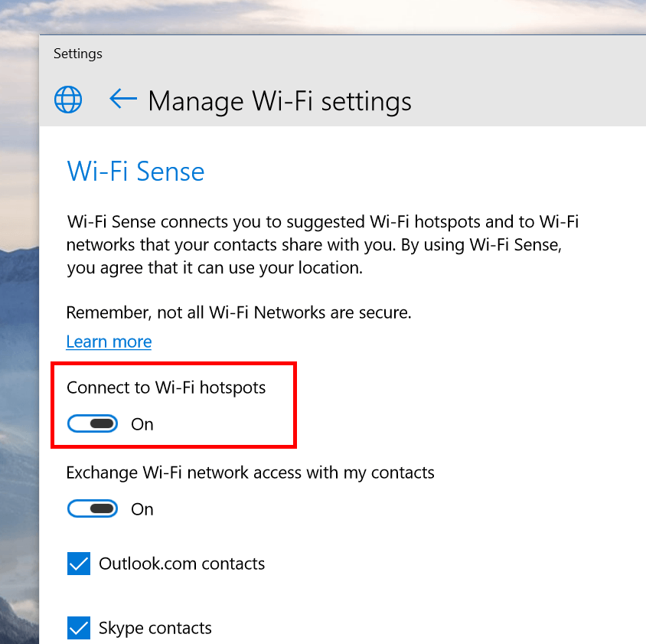The width and height of the screenshot is (646, 644).
Task: Go back using the left arrow
Action: pyautogui.click(x=123, y=99)
